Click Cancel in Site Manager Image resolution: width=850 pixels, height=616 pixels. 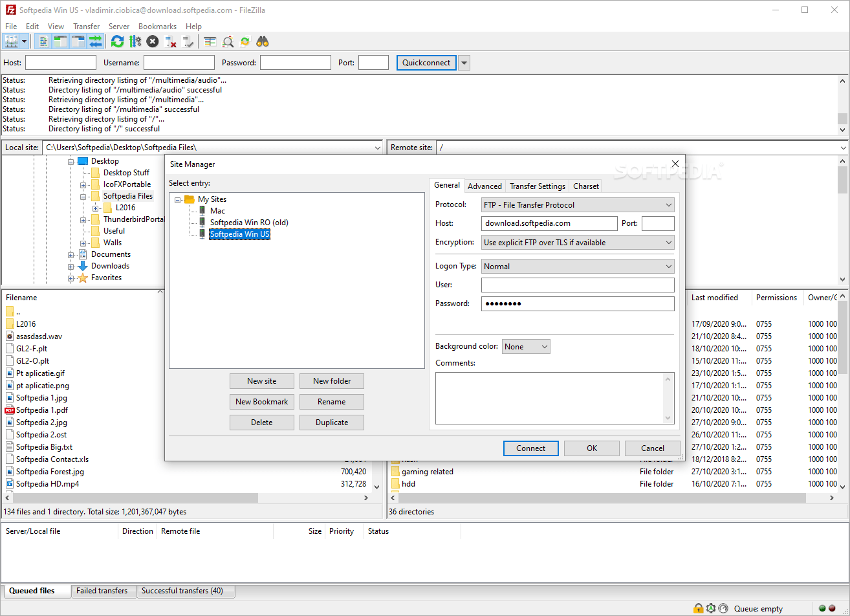point(653,448)
